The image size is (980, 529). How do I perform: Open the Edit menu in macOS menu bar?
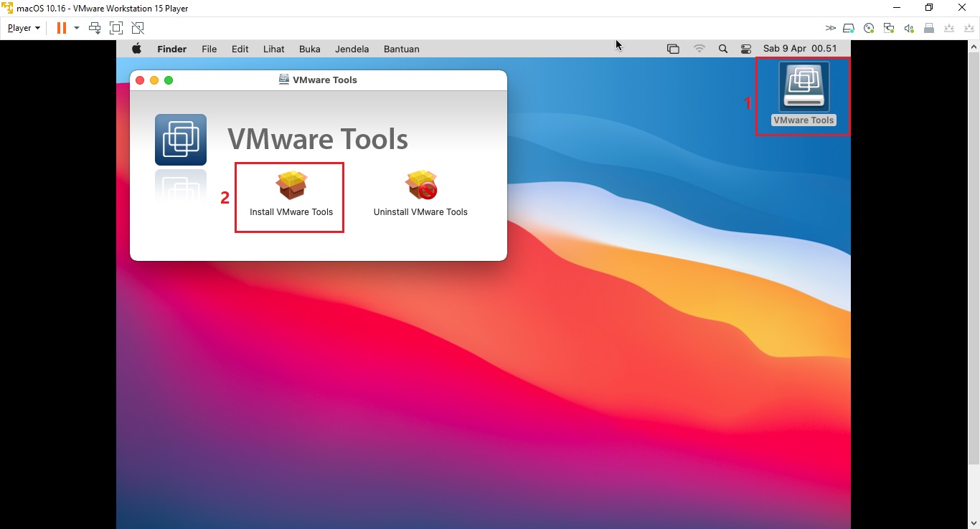coord(240,49)
